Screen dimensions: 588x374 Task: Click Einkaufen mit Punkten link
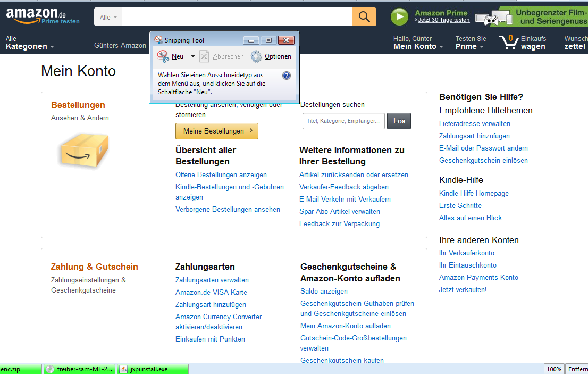click(x=210, y=339)
